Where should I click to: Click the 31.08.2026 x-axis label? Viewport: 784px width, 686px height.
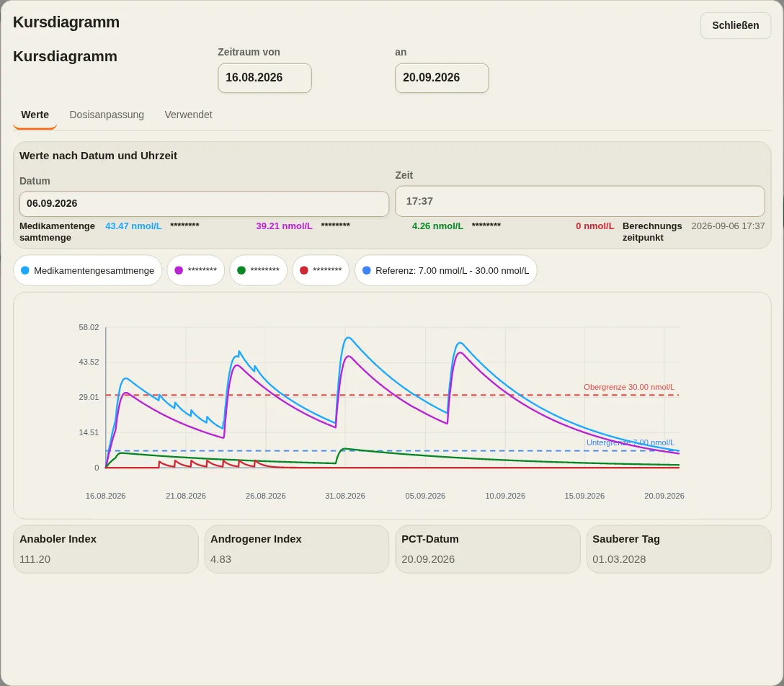click(345, 496)
